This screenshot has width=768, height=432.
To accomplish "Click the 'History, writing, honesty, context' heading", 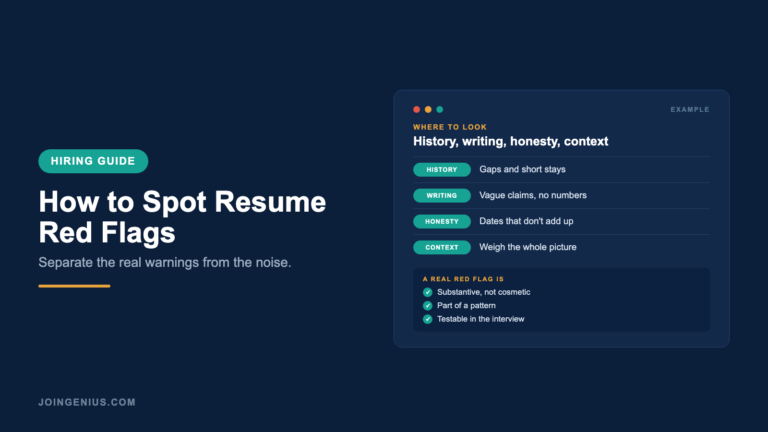I will (510, 142).
